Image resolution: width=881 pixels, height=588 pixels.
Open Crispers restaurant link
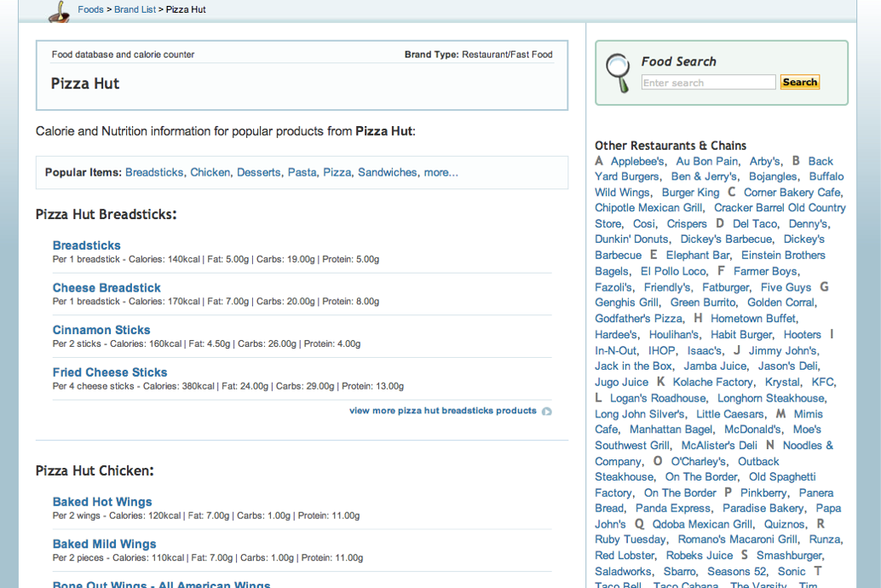(687, 224)
